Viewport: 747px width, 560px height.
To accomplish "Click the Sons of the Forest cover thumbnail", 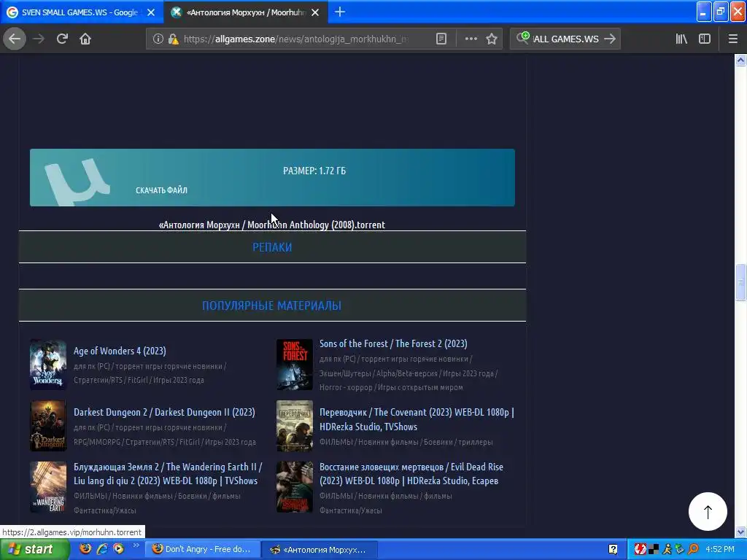I will (x=295, y=365).
